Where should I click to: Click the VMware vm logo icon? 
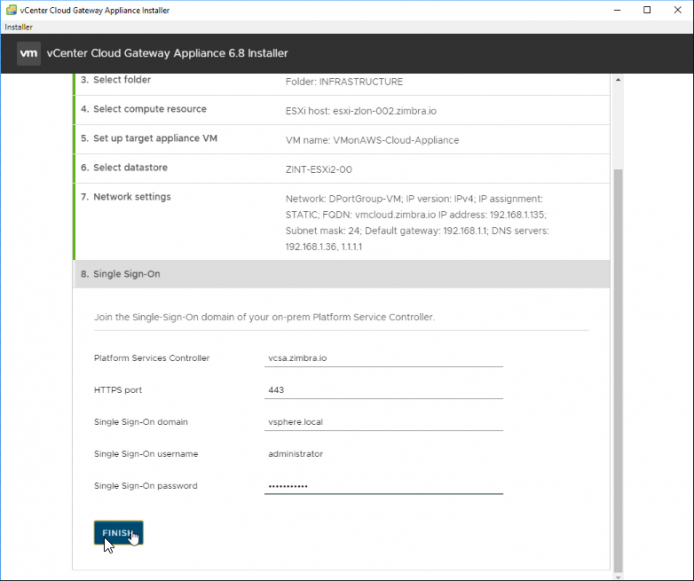29,54
